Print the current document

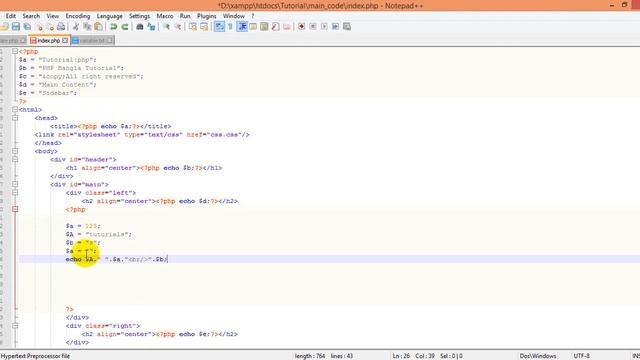61,27
